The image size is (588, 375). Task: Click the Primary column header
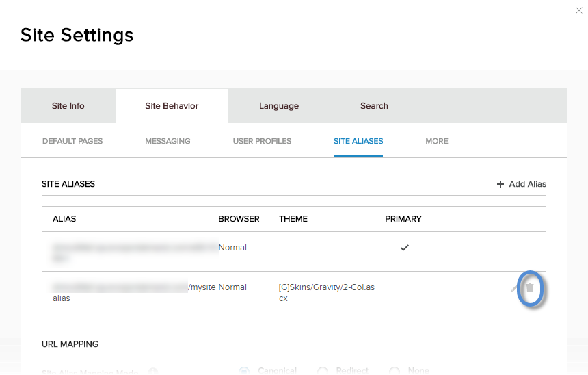[x=403, y=219]
